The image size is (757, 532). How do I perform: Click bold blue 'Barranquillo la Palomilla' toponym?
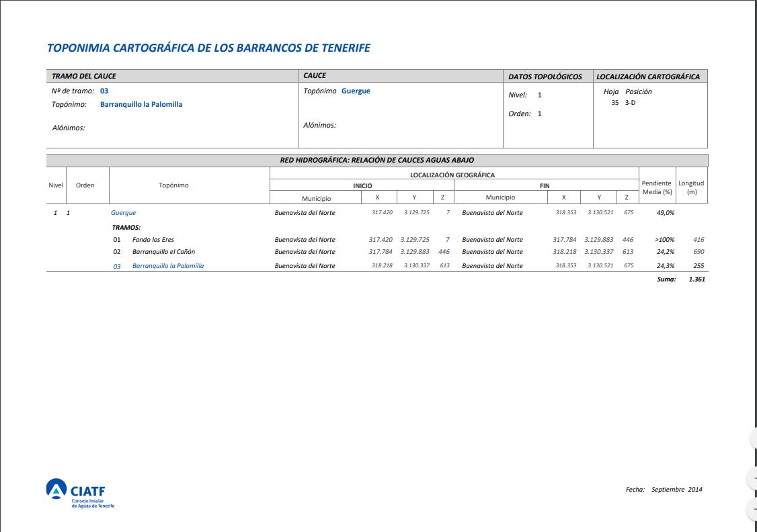coord(141,104)
